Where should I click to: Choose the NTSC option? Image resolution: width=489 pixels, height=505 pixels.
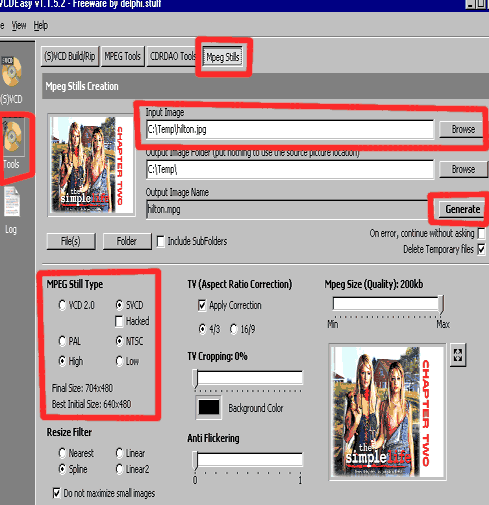(x=119, y=341)
